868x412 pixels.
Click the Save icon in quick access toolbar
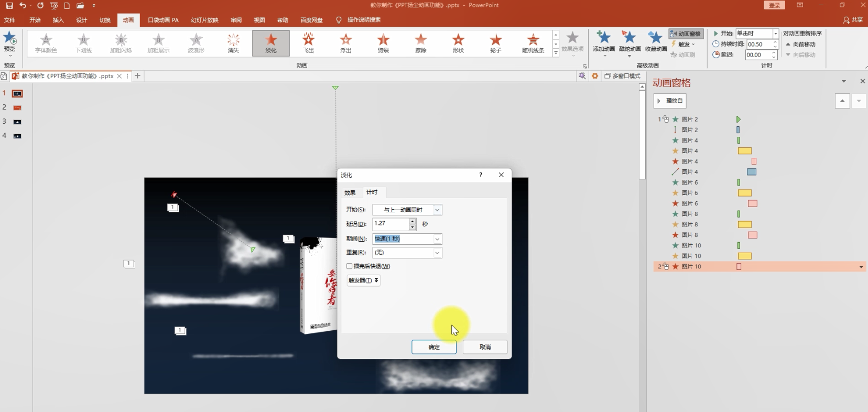[x=9, y=5]
